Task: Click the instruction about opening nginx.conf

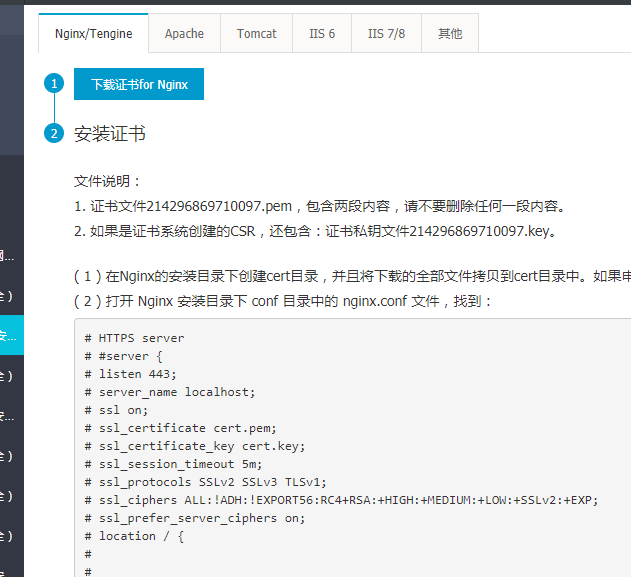Action: 283,301
